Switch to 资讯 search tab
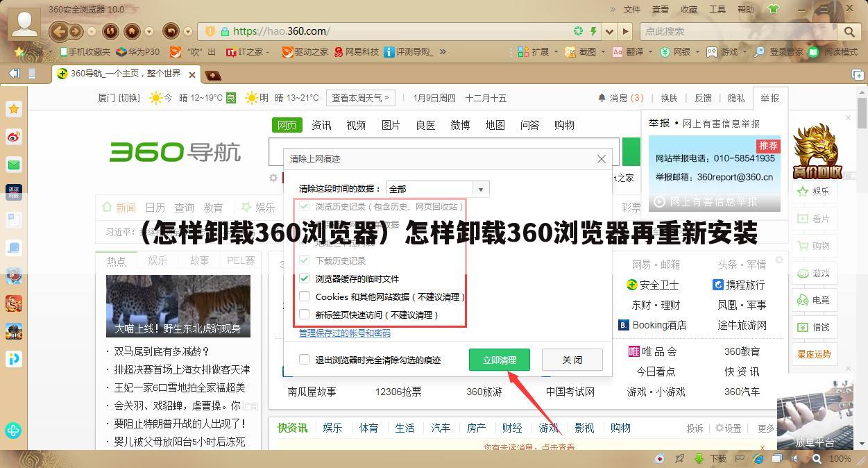 pyautogui.click(x=321, y=125)
